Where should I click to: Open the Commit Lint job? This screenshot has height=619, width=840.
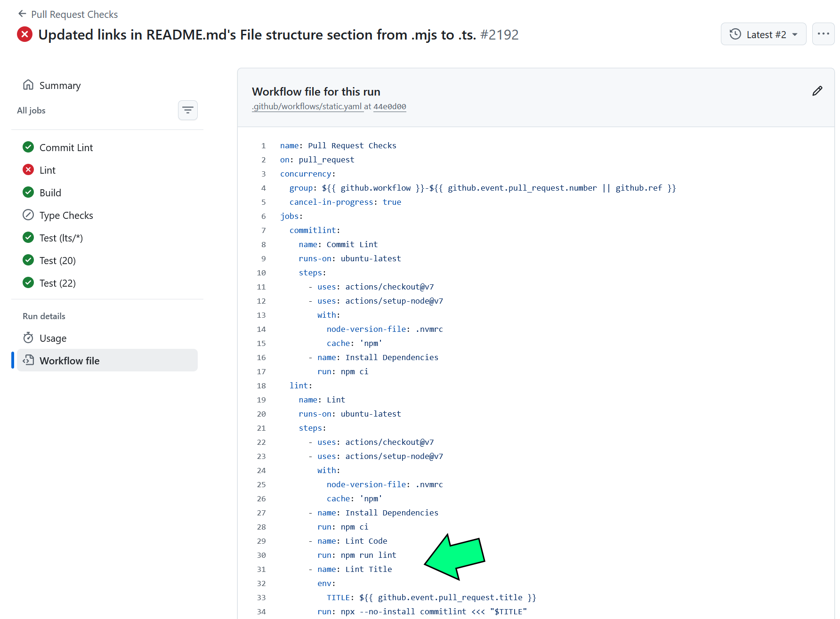coord(107,147)
